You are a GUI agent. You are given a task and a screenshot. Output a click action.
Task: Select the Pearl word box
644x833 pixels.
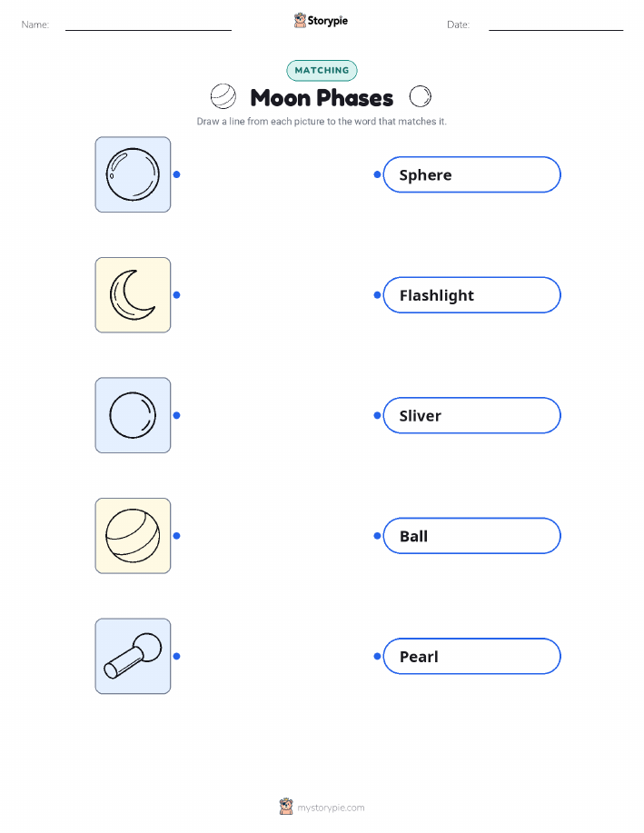[471, 656]
